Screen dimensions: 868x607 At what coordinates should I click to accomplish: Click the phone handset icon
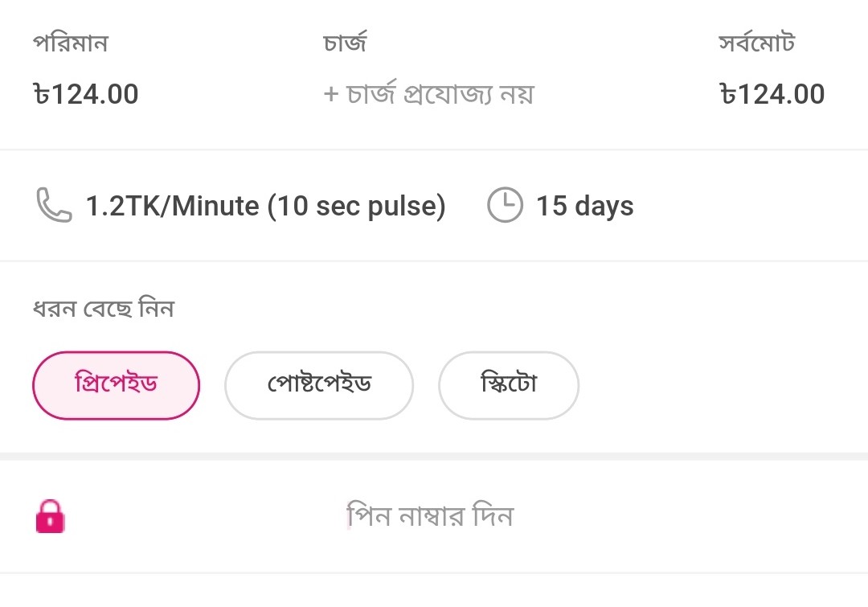[54, 205]
